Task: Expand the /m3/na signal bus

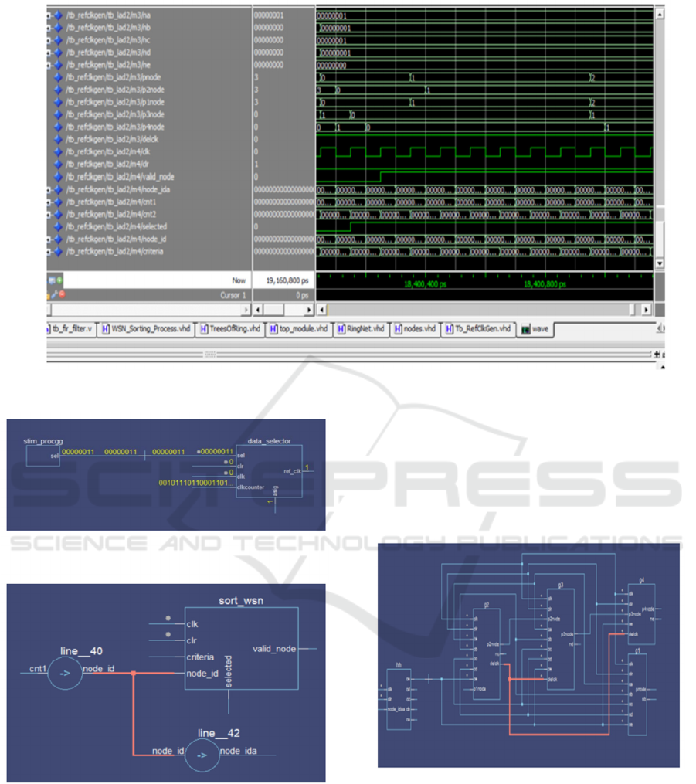Action: (x=49, y=15)
